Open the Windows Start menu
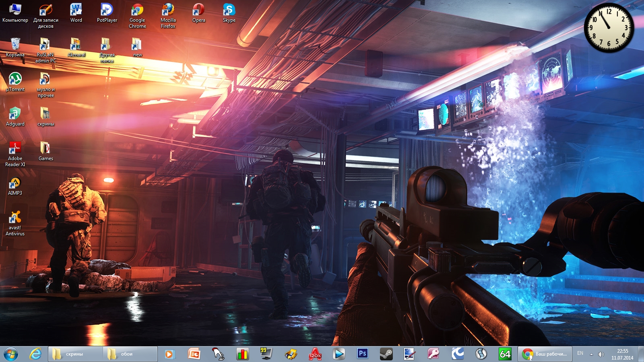 pos(11,354)
